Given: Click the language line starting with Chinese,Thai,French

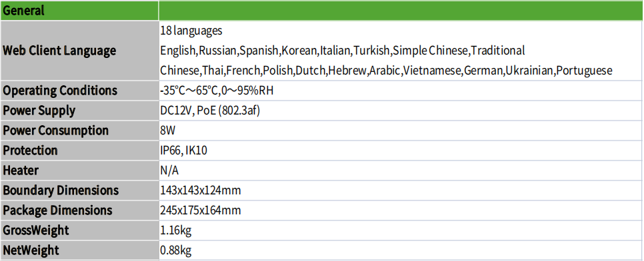Looking at the screenshot, I should pyautogui.click(x=386, y=71).
